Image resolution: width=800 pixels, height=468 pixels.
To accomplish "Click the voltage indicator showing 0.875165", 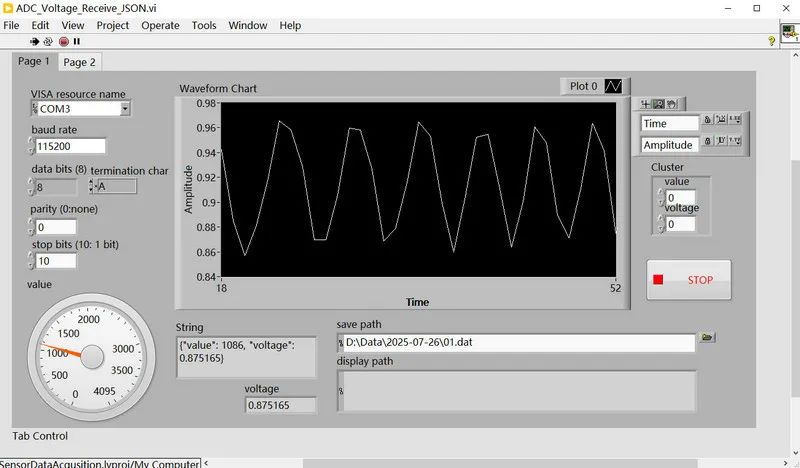I will pos(281,405).
